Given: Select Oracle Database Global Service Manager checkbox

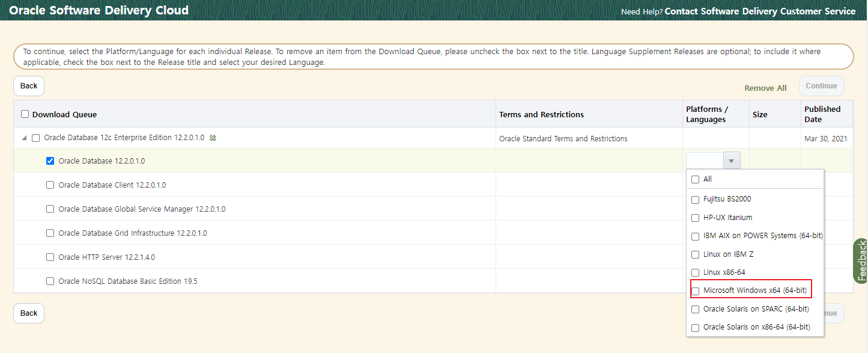Looking at the screenshot, I should [x=50, y=209].
